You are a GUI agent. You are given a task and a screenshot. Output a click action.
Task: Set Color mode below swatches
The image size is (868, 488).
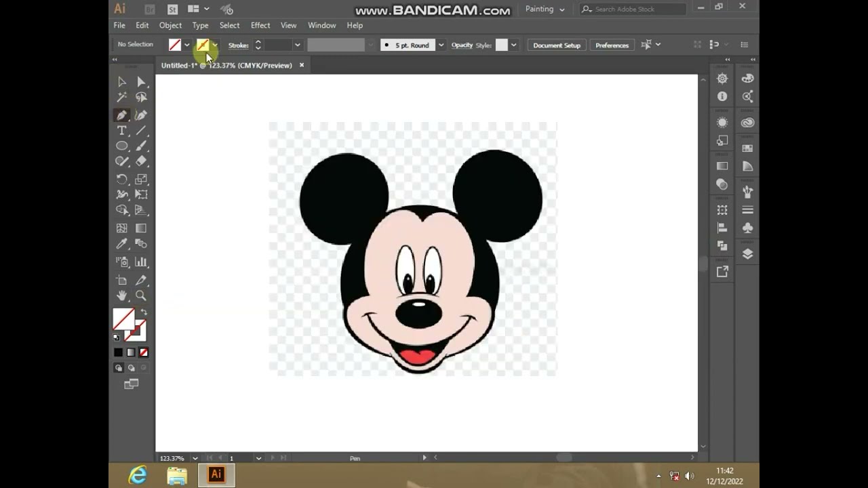click(x=118, y=352)
